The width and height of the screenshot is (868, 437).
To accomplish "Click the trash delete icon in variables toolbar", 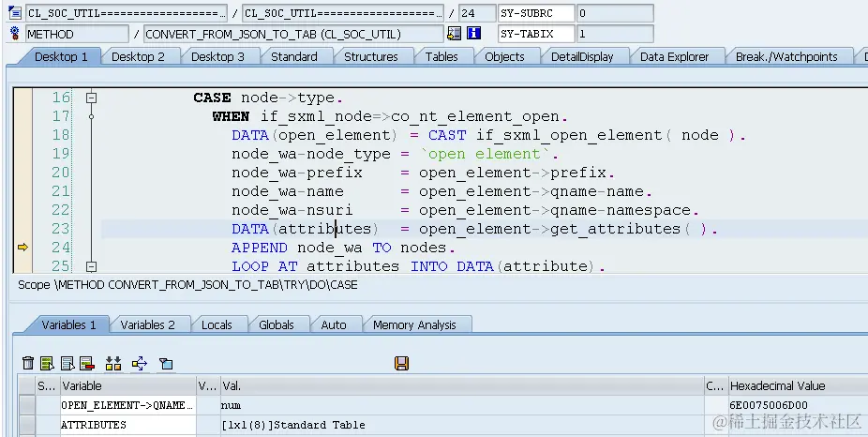I will (x=28, y=363).
